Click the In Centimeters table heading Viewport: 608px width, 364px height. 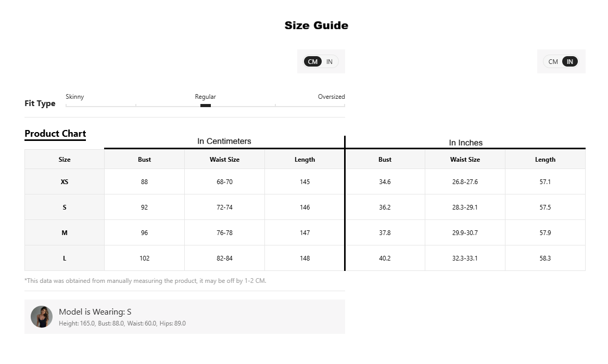224,141
